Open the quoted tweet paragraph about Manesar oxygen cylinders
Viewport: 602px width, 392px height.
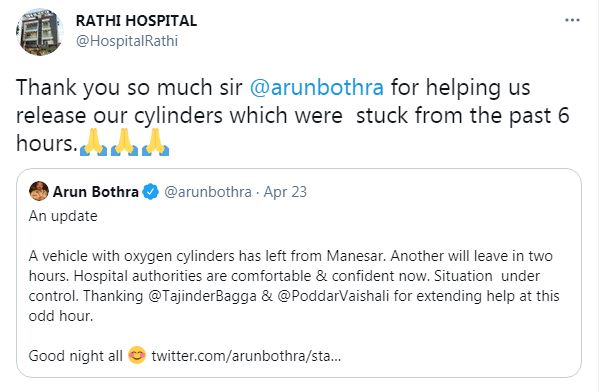click(294, 286)
